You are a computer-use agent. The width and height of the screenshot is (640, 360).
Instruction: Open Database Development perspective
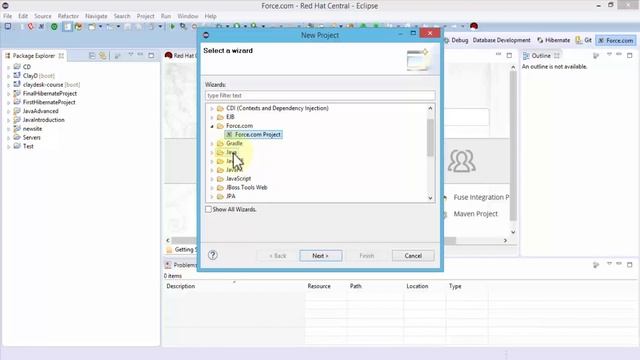[501, 40]
